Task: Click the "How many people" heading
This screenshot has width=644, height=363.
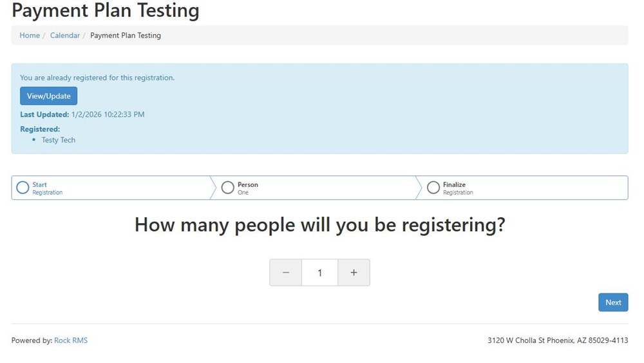Action: point(320,225)
